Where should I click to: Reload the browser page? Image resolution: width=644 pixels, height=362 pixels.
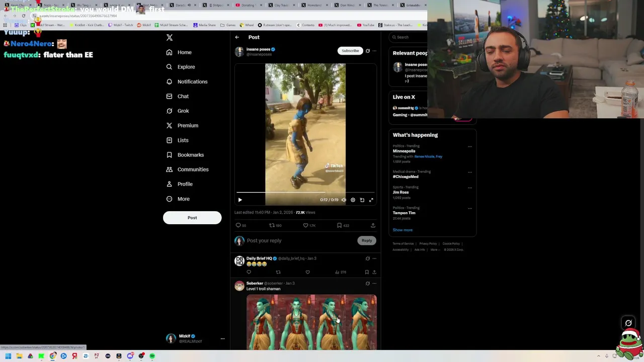(23, 16)
